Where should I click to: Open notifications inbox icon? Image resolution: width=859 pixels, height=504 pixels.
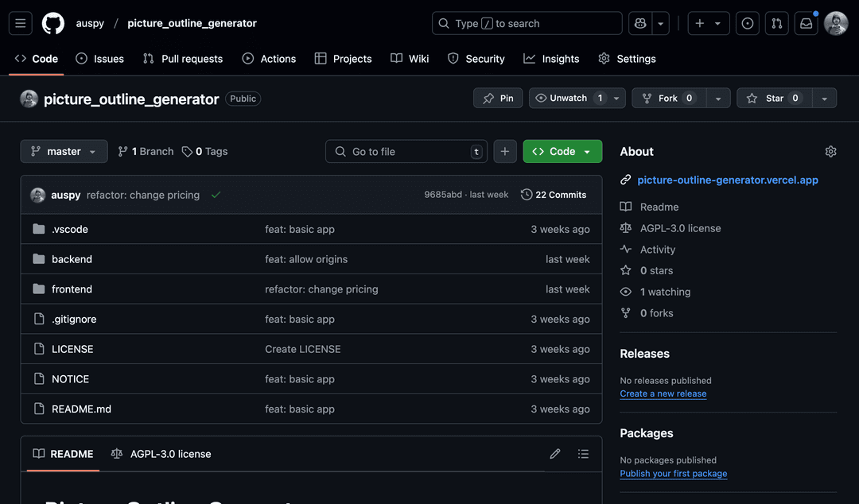coord(807,24)
